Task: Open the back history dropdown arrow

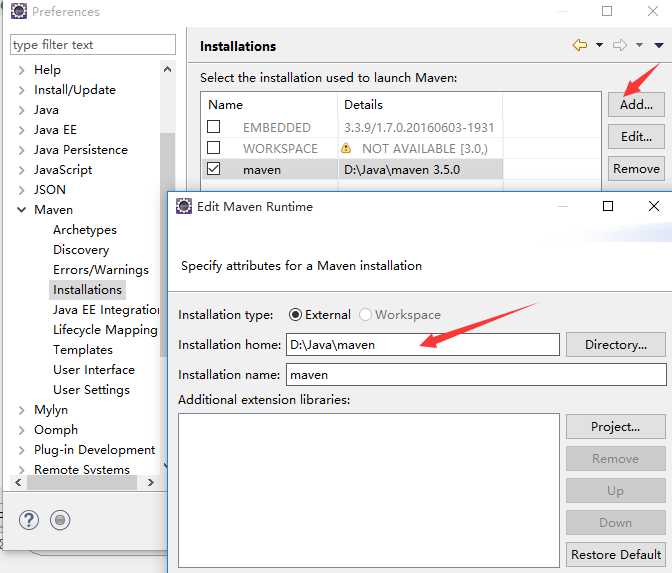Action: (x=599, y=45)
